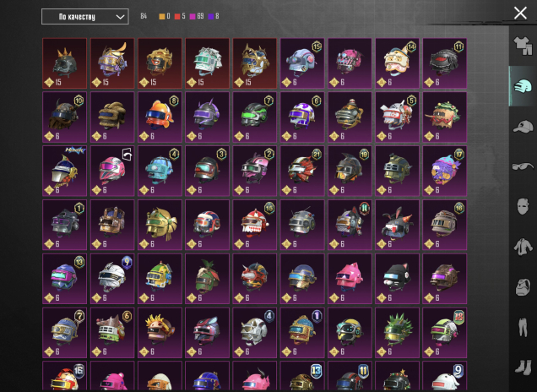Open the shoes category icon
Screen dimensions: 537x392
523,367
